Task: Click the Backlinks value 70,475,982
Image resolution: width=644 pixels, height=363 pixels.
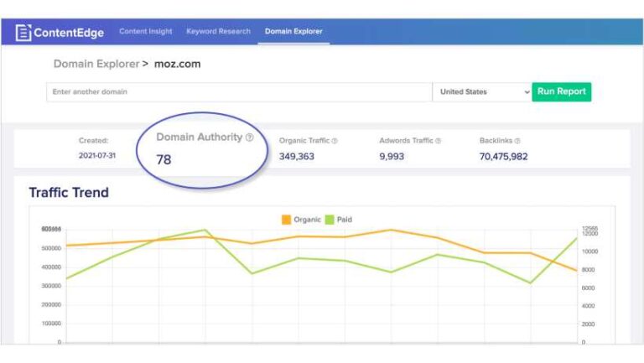Action: coord(503,157)
